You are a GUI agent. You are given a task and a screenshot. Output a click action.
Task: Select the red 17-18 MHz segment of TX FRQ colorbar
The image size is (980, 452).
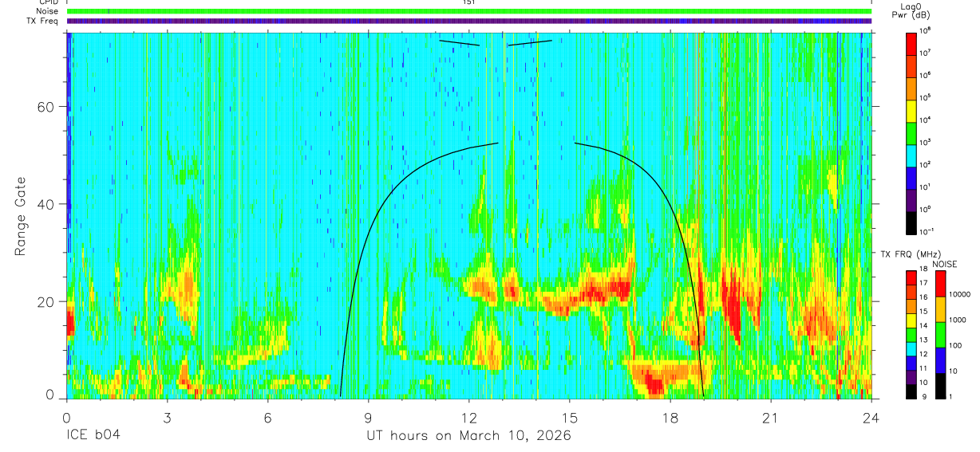click(x=911, y=278)
